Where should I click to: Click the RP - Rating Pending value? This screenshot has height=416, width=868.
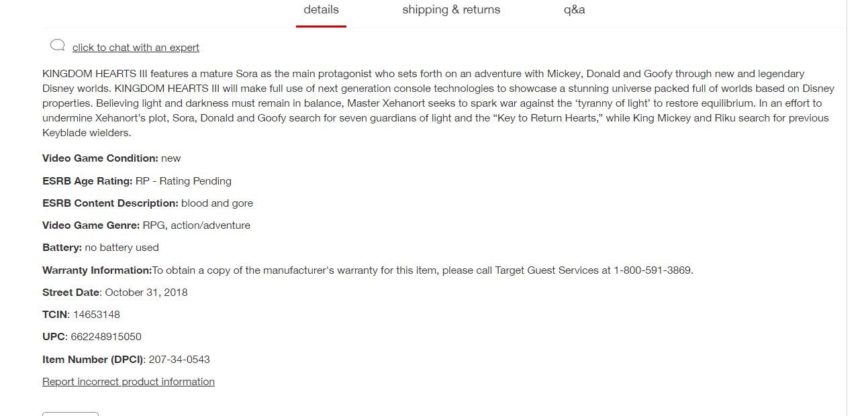point(183,181)
